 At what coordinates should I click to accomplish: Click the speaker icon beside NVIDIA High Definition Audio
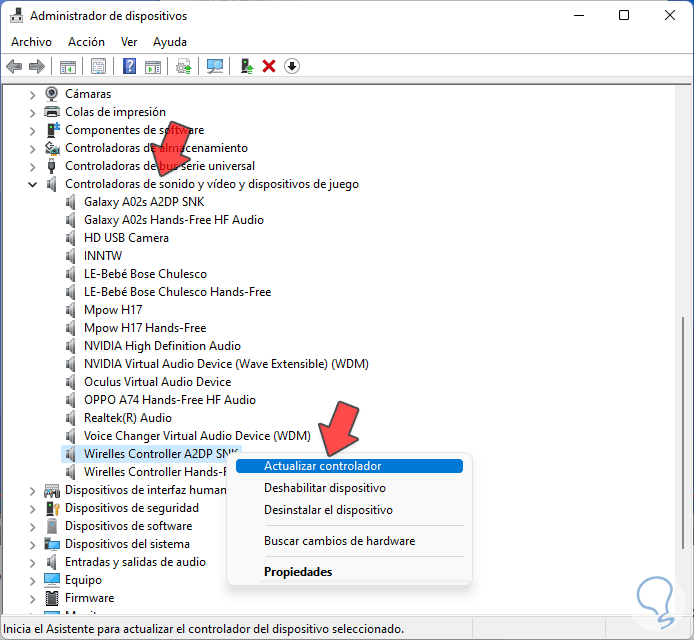71,346
